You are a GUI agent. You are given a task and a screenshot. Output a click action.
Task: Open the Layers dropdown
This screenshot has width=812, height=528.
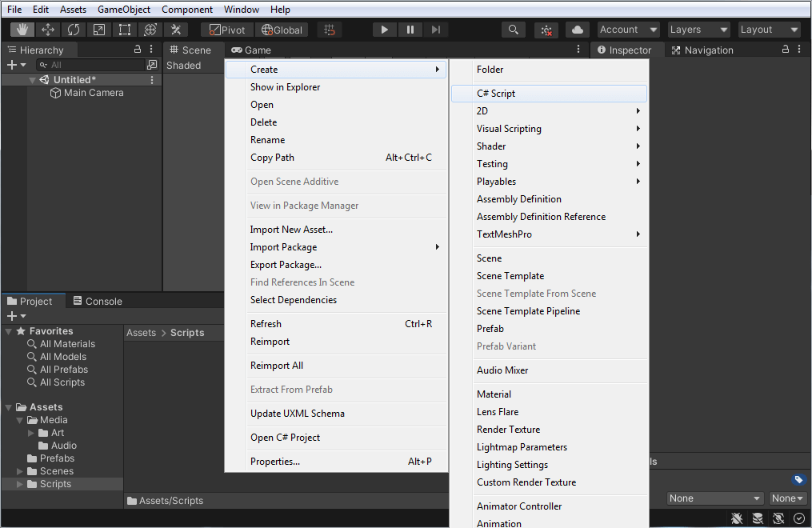[698, 29]
